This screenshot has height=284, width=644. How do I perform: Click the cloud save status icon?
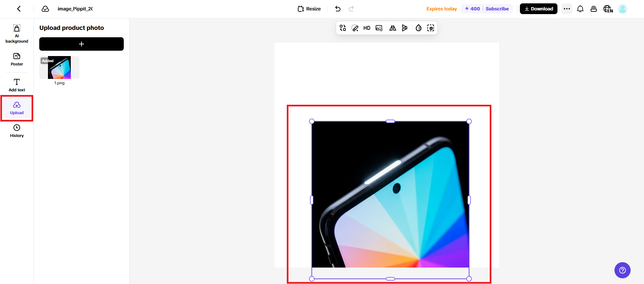pos(45,9)
